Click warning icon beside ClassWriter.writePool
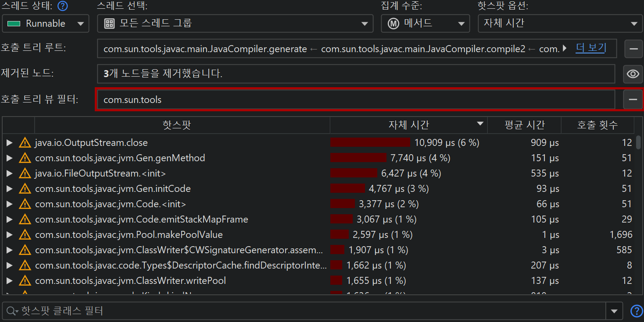This screenshot has height=322, width=644. tap(25, 280)
